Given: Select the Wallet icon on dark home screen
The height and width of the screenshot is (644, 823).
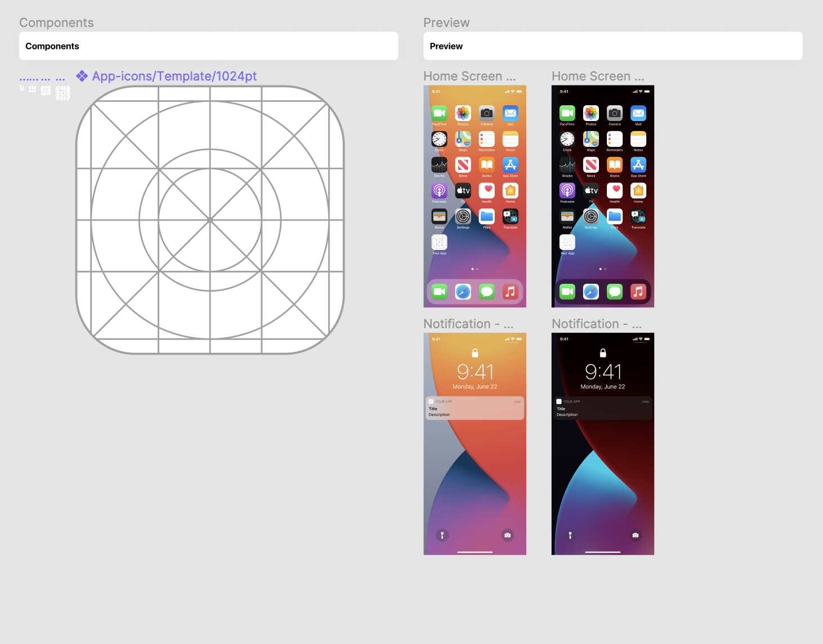Looking at the screenshot, I should click(x=567, y=216).
